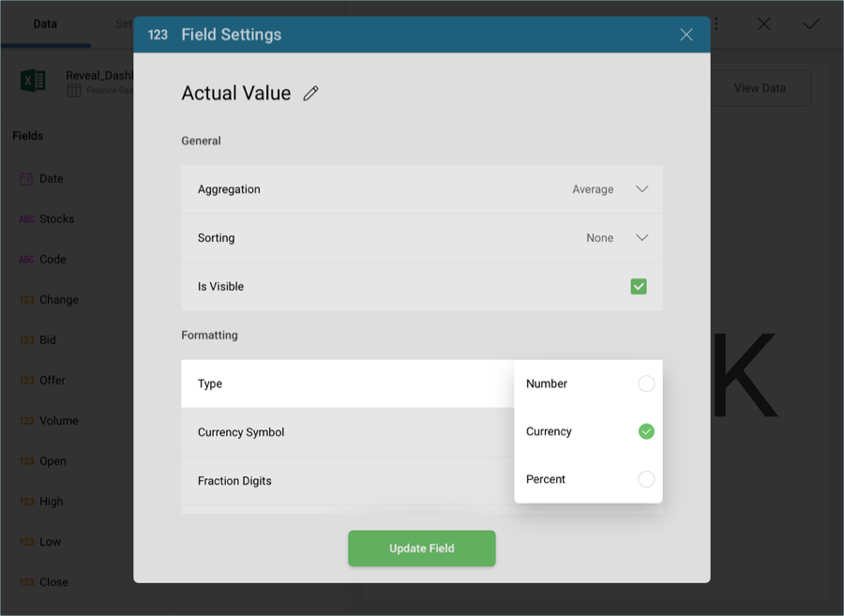The width and height of the screenshot is (844, 616).
Task: Expand the Aggregation dropdown
Action: pyautogui.click(x=641, y=189)
